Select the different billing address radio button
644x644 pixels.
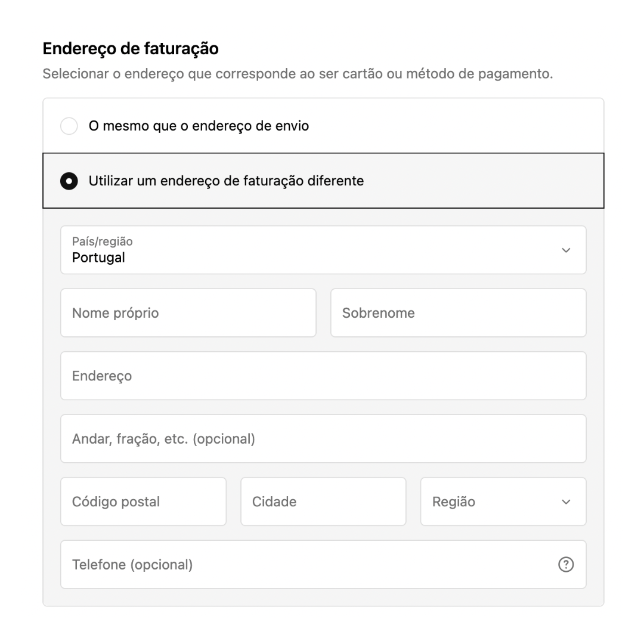point(69,181)
